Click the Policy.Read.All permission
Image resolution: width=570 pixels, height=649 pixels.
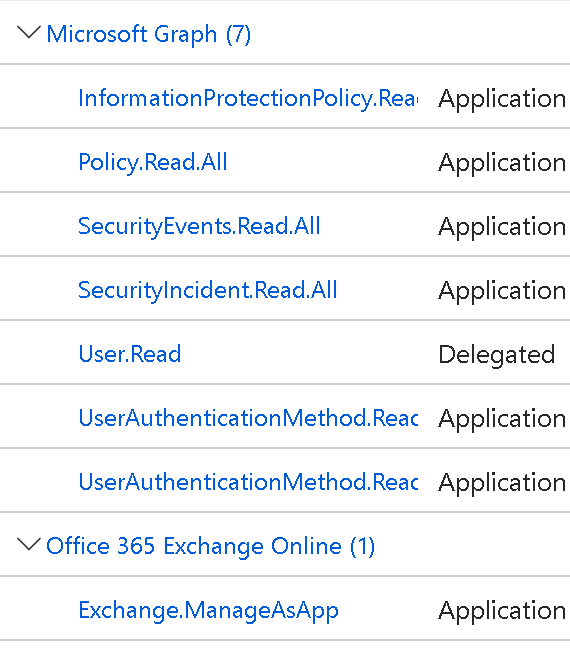(x=153, y=162)
